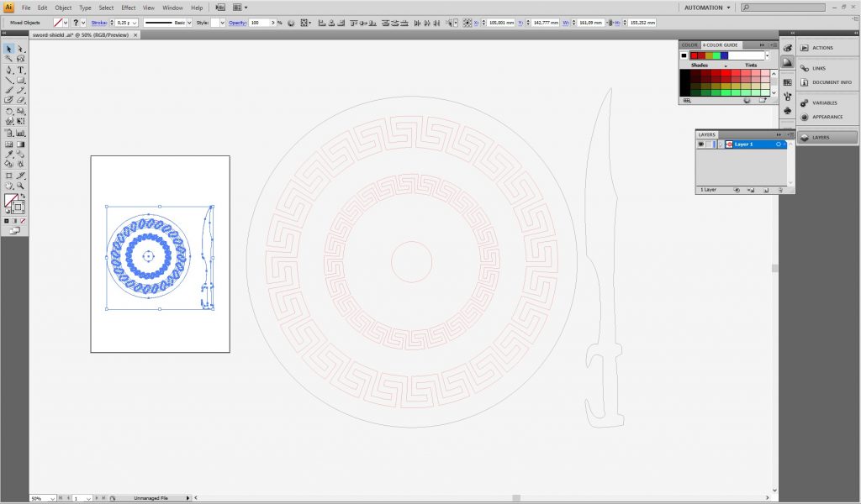Expand the Layer 1 disclosure triangle
This screenshot has width=861, height=504.
[721, 144]
